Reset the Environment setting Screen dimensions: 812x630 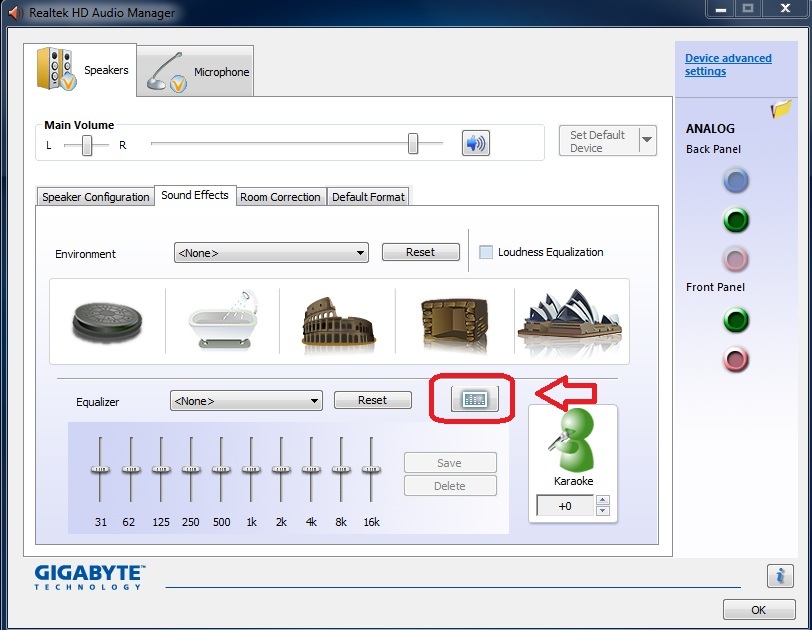420,252
